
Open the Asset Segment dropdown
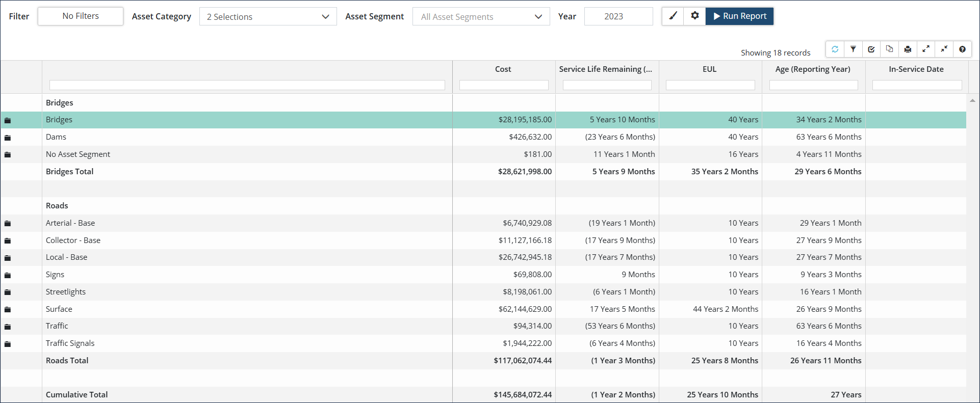coord(481,17)
